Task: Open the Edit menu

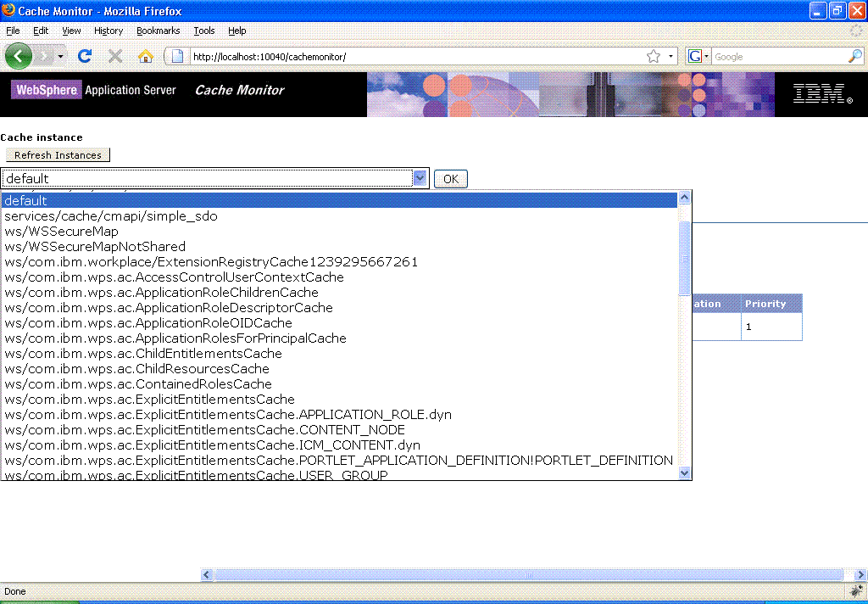Action: (x=41, y=31)
